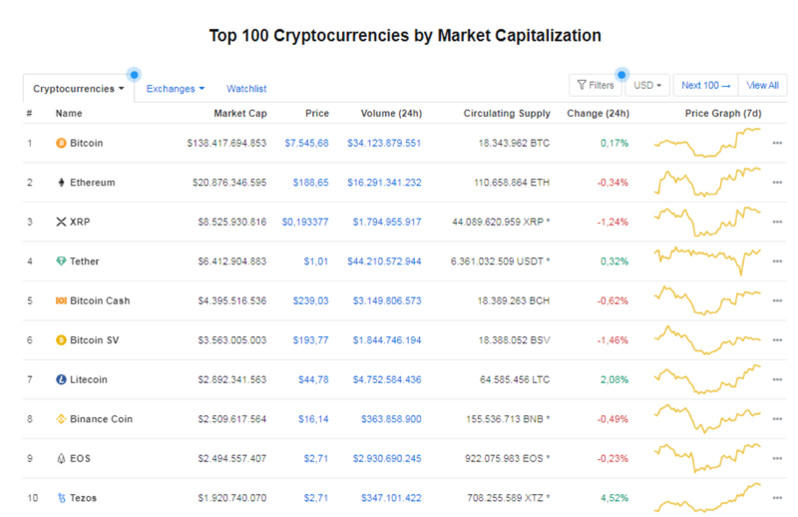Open the EOS row more-options menu
798x517 pixels.
[777, 458]
